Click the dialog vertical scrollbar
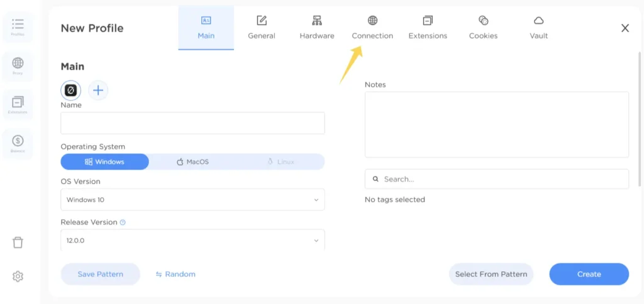 [x=639, y=119]
